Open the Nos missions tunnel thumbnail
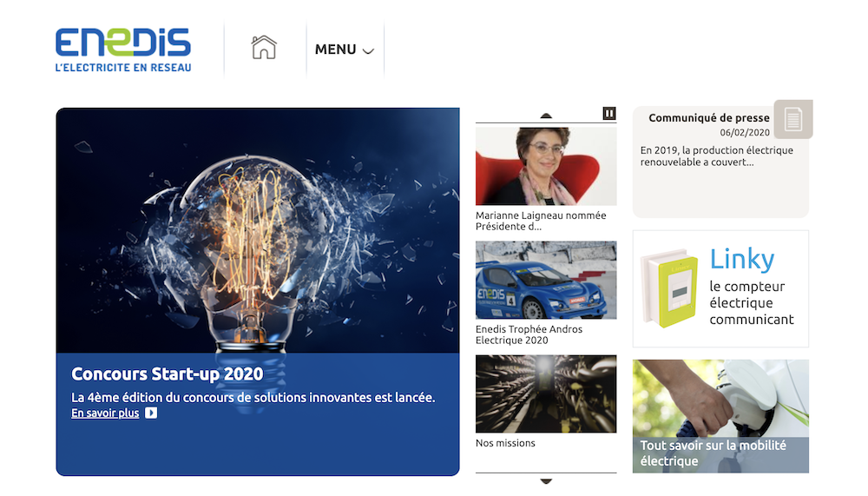Image resolution: width=868 pixels, height=496 pixels. click(546, 393)
